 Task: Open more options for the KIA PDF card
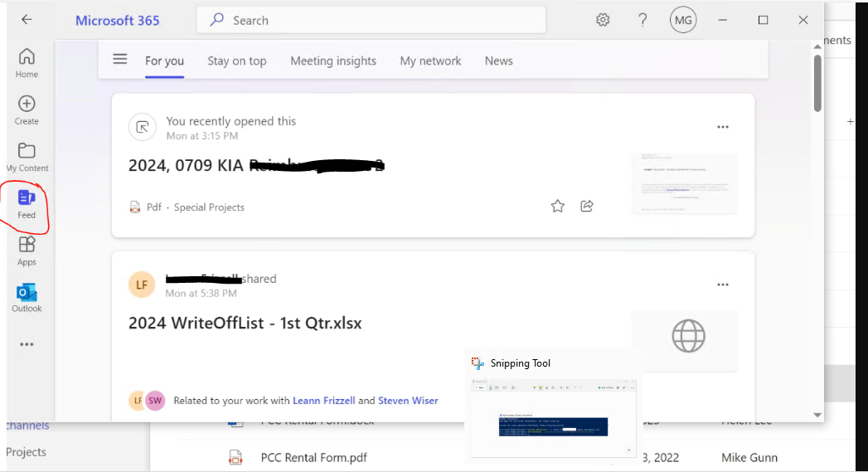[x=723, y=127]
